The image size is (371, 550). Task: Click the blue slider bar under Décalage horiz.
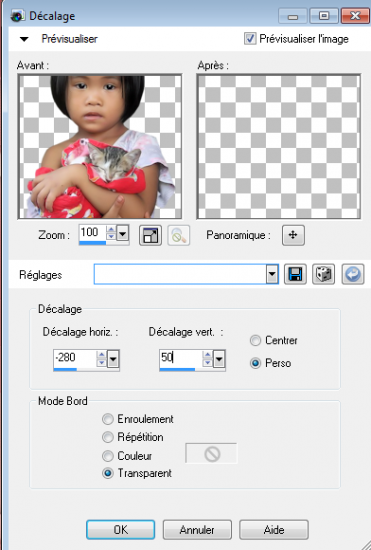click(x=65, y=369)
